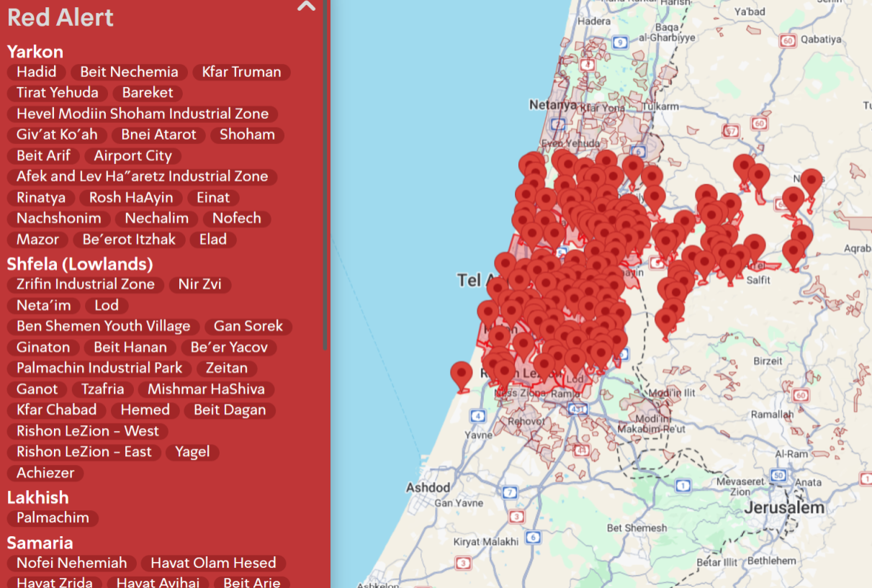Image resolution: width=872 pixels, height=588 pixels.
Task: Select the Mishmar HaShiva tag
Action: [x=206, y=389]
